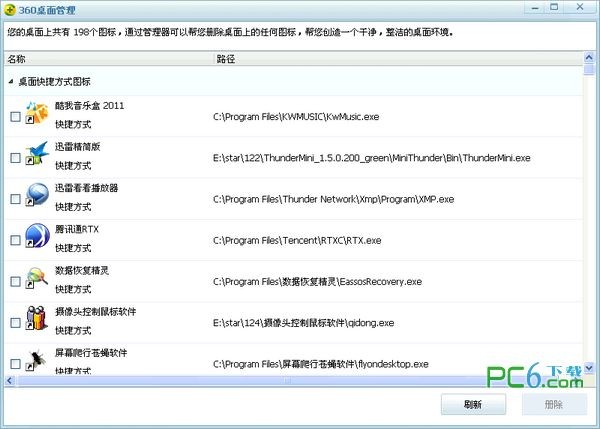Click the vertical scrollbar up arrow
Viewport: 600px width, 429px height.
[x=589, y=58]
